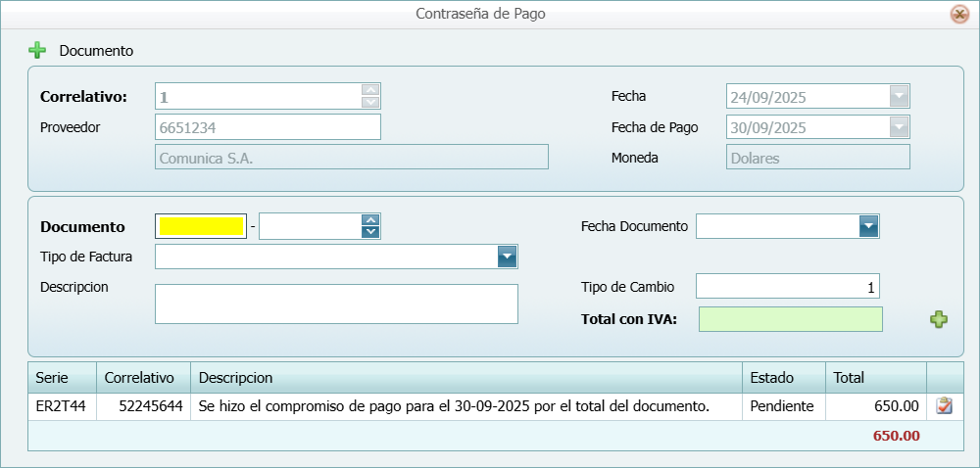Sort by the Total column header
Viewport: 980px width, 468px height.
pyautogui.click(x=875, y=378)
